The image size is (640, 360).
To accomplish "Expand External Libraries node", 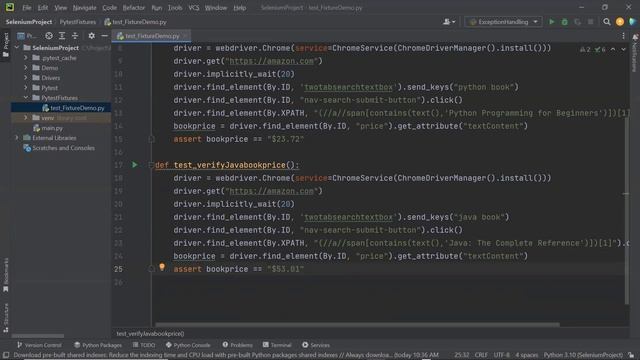I will pyautogui.click(x=17, y=138).
